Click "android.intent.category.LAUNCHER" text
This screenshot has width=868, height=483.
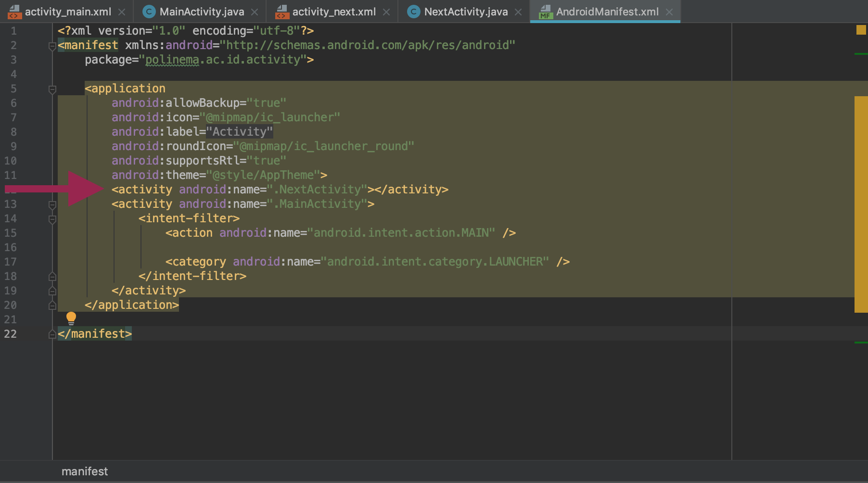[x=435, y=262]
